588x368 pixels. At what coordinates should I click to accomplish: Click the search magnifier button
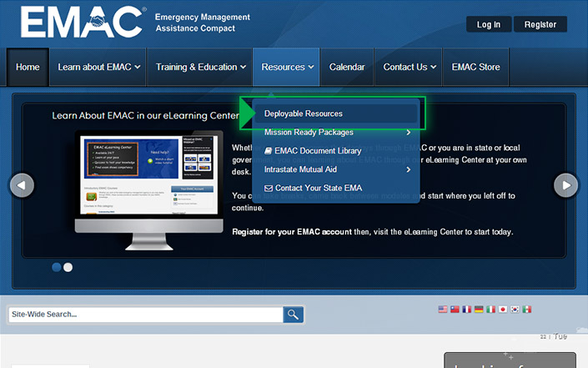point(293,315)
